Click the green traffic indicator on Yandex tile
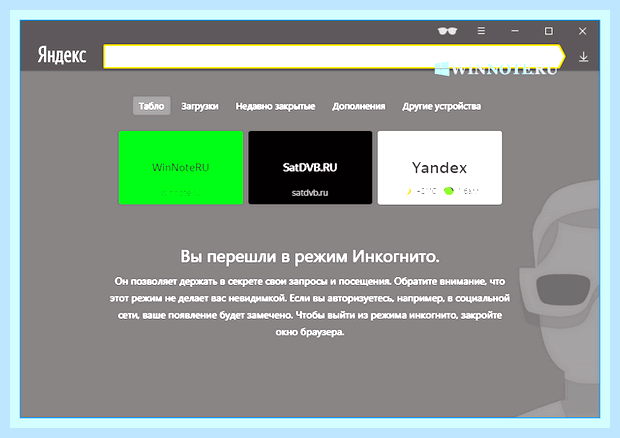 (449, 191)
